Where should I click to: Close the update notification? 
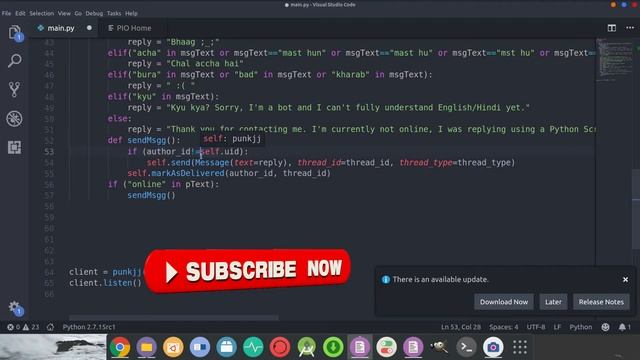point(625,280)
